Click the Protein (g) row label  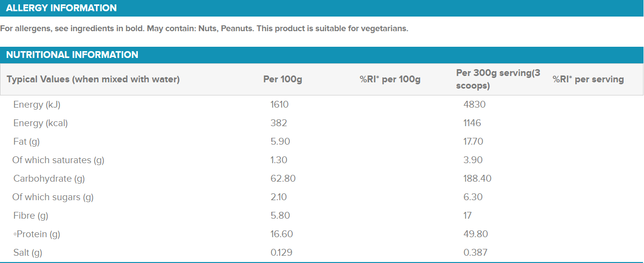click(x=37, y=234)
